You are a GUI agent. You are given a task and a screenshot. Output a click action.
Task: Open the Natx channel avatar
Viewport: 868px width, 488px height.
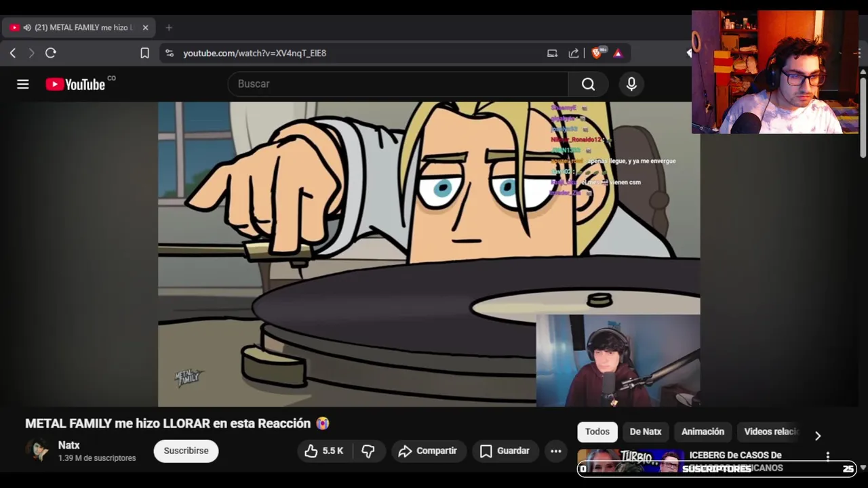pyautogui.click(x=38, y=451)
